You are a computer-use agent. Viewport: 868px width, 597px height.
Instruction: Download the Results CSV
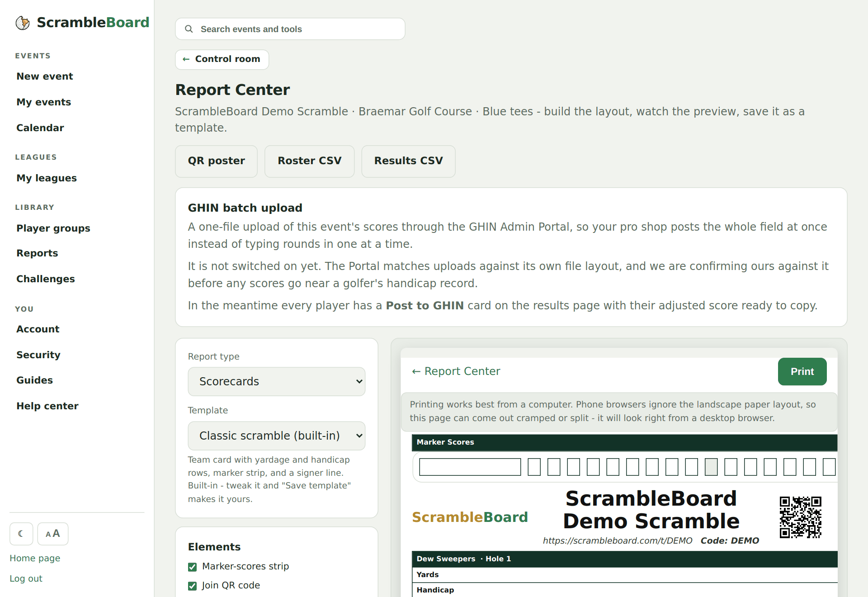point(409,161)
